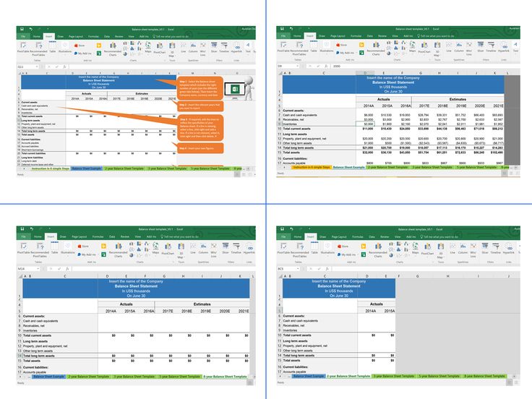Open File tab in the orange-callout instructions window

[23, 36]
